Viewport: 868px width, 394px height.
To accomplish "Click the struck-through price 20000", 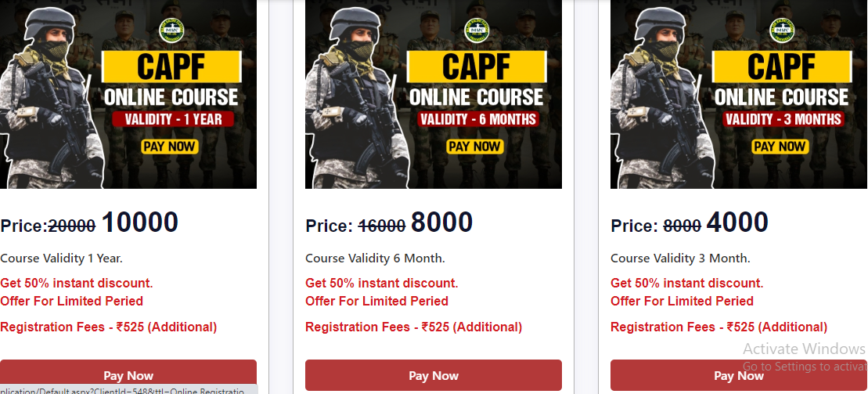I will click(x=72, y=226).
